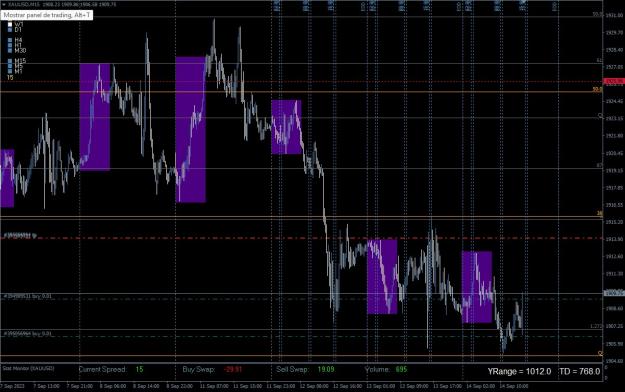Toggle the M15 timeframe box
This screenshot has width=625, height=392.
pos(10,61)
